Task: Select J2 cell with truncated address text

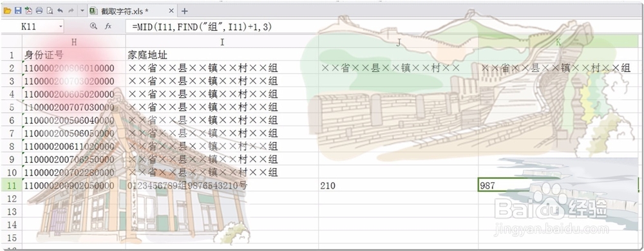Action: click(x=399, y=68)
